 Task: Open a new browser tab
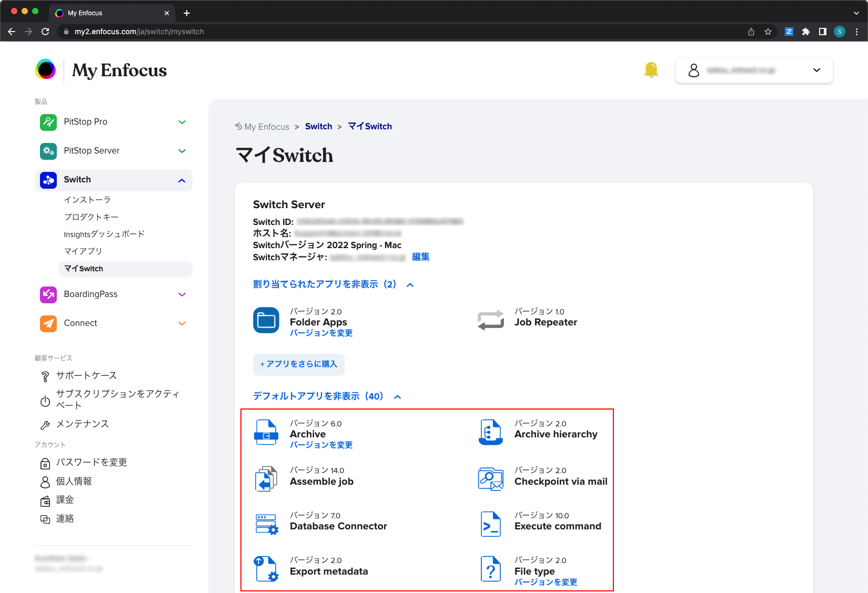pos(187,13)
